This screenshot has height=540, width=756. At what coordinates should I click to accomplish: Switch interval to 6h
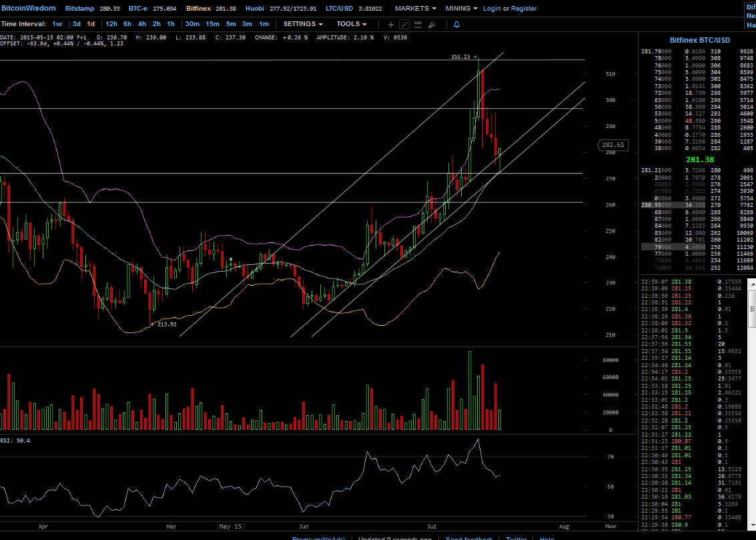127,23
